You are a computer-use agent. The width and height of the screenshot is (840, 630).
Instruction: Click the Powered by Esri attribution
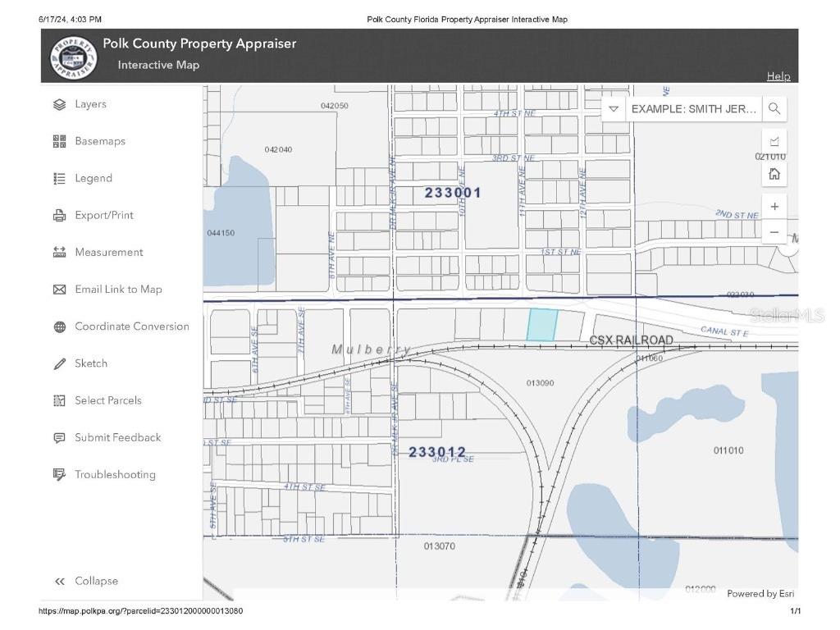tap(760, 594)
